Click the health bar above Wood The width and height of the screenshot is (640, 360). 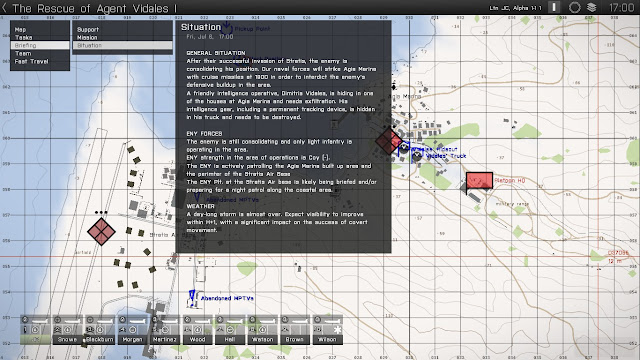point(202,320)
